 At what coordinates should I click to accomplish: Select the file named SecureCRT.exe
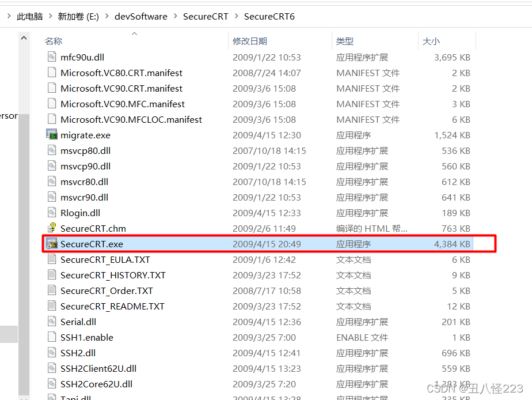[92, 244]
